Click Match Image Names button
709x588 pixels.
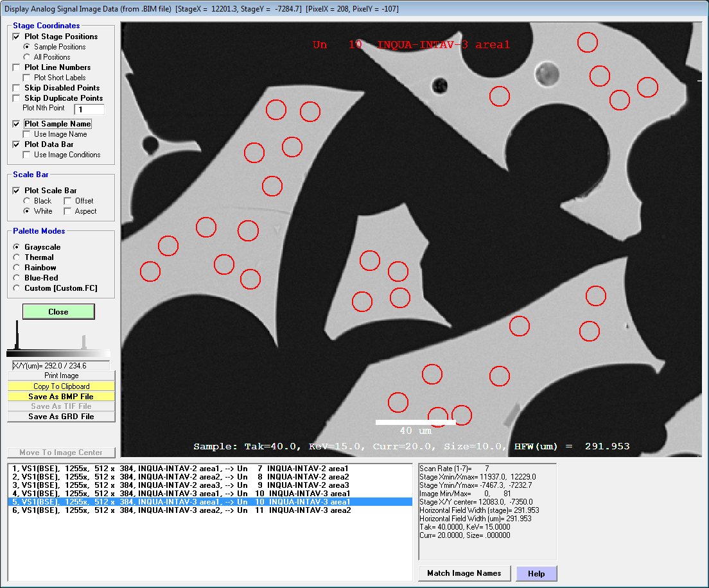[464, 573]
